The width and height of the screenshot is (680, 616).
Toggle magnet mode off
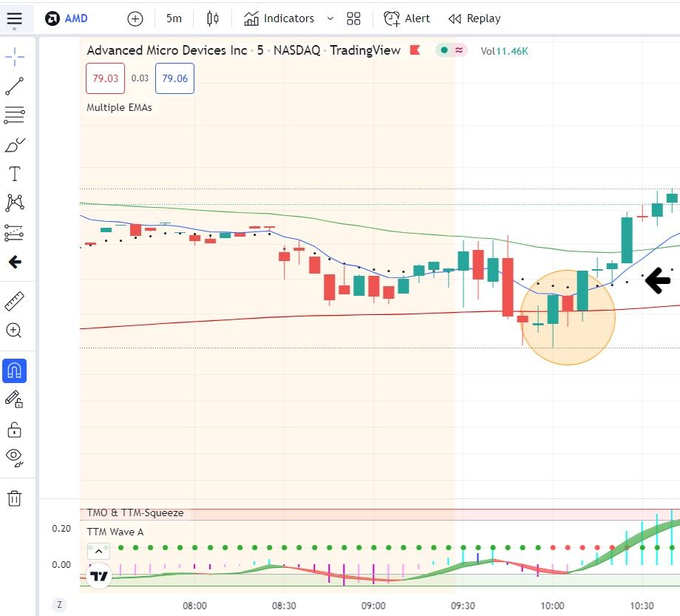click(x=14, y=371)
